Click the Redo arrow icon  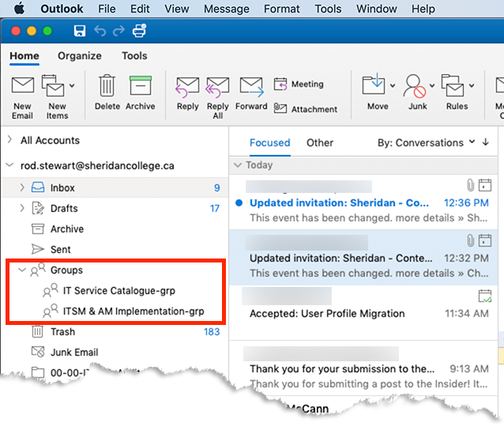coord(118,31)
